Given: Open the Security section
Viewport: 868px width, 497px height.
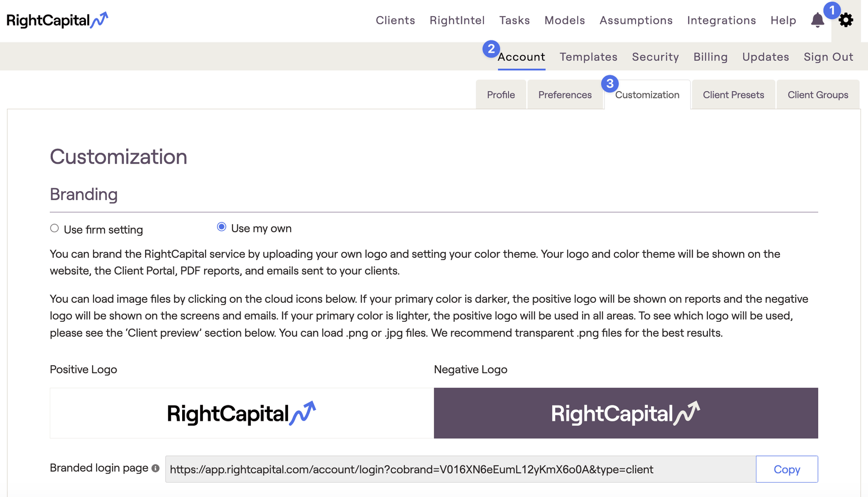Looking at the screenshot, I should click(655, 57).
